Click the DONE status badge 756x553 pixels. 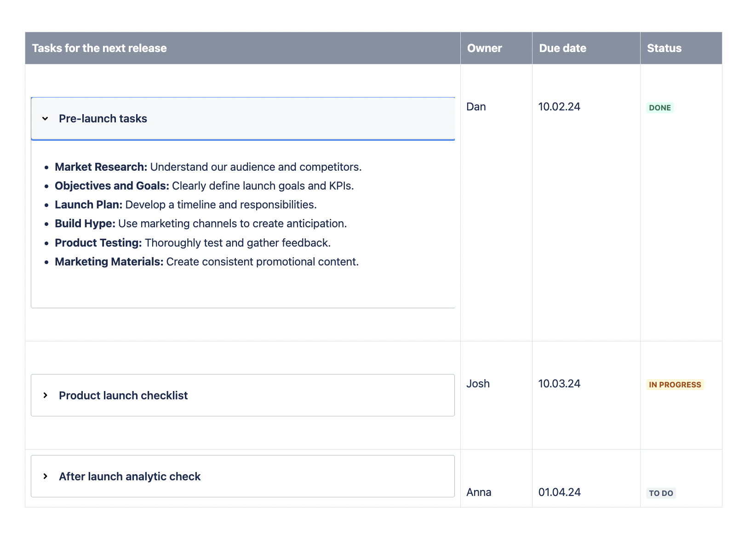[x=660, y=107]
